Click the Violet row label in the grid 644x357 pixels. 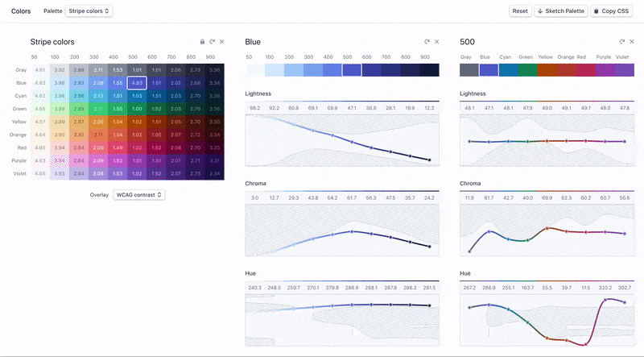point(19,173)
